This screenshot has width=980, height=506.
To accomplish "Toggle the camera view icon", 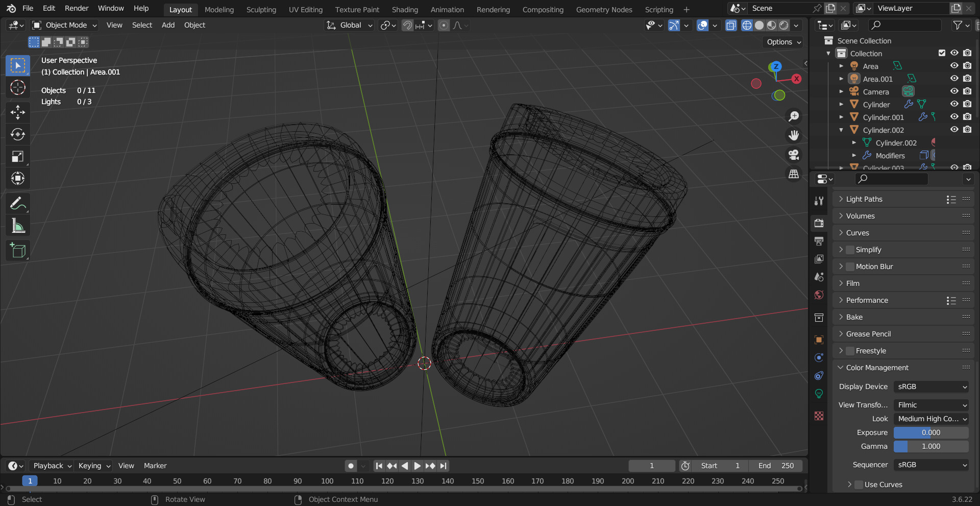I will click(x=794, y=155).
